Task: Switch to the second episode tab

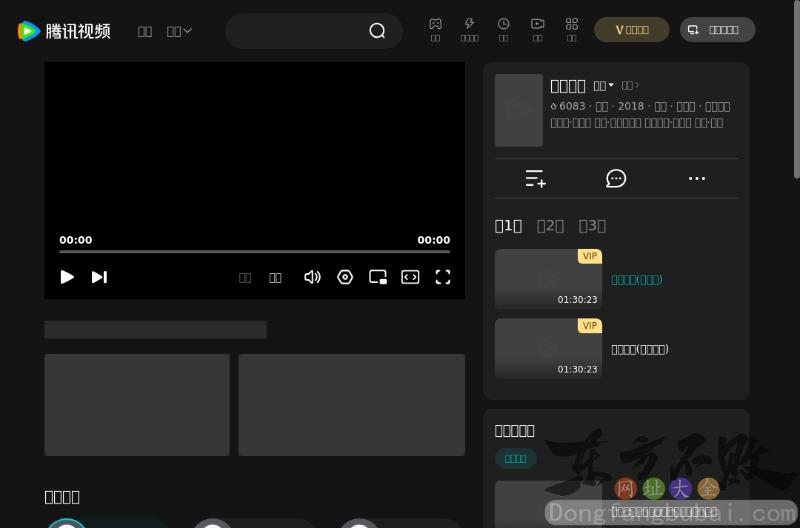Action: coord(550,226)
